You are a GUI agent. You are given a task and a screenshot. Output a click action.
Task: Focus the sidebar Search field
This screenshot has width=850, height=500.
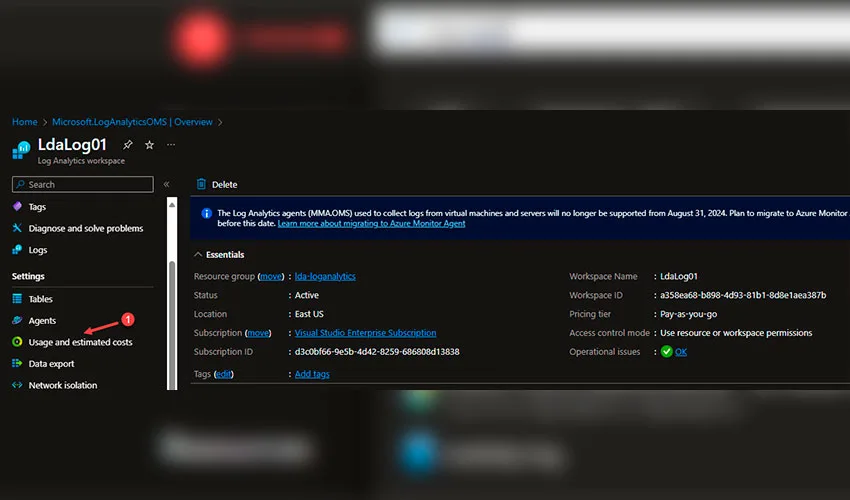(82, 184)
